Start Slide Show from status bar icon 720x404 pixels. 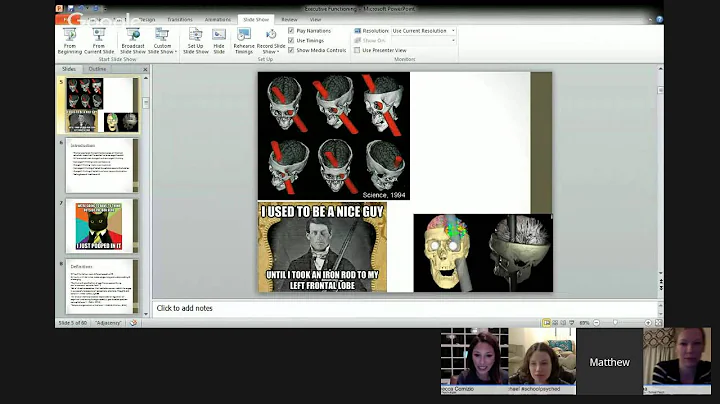click(x=572, y=323)
